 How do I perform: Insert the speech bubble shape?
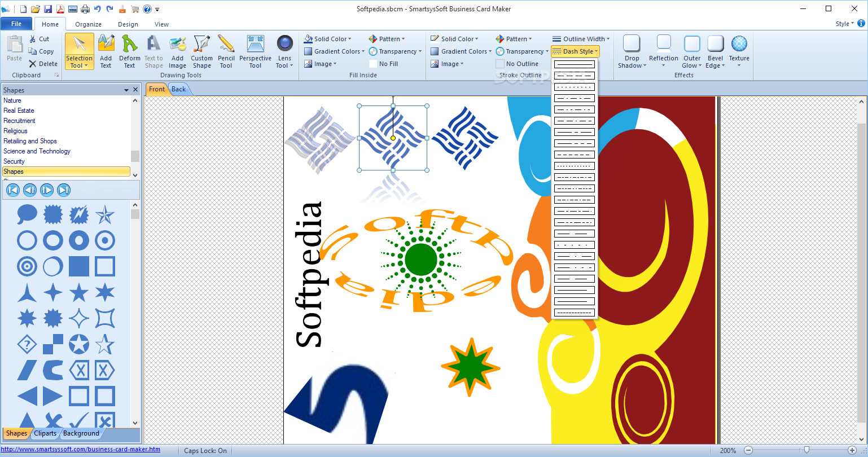coord(27,214)
